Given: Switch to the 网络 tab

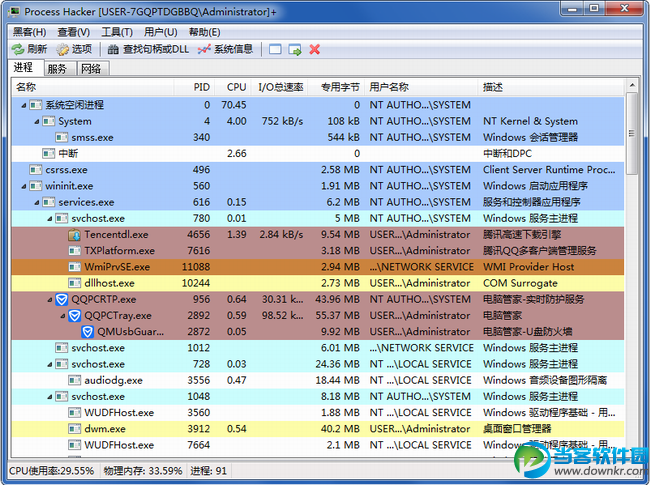Looking at the screenshot, I should coord(91,69).
